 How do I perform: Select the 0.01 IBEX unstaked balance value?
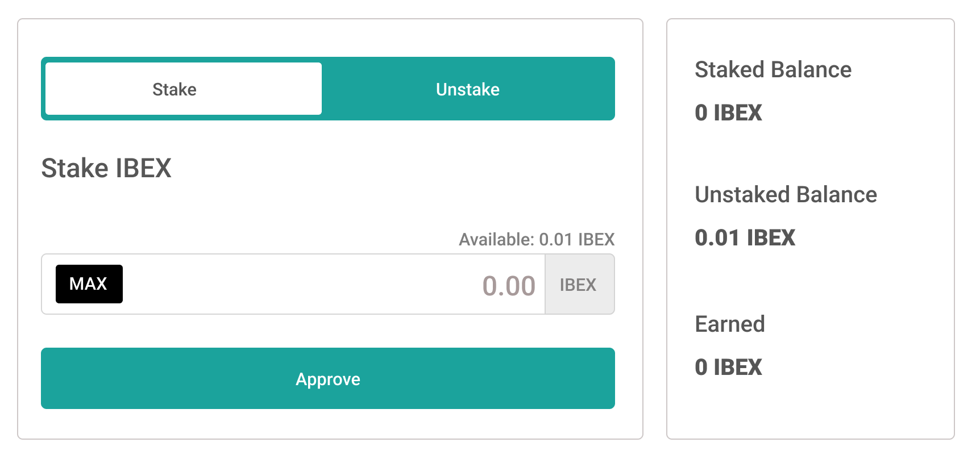745,237
